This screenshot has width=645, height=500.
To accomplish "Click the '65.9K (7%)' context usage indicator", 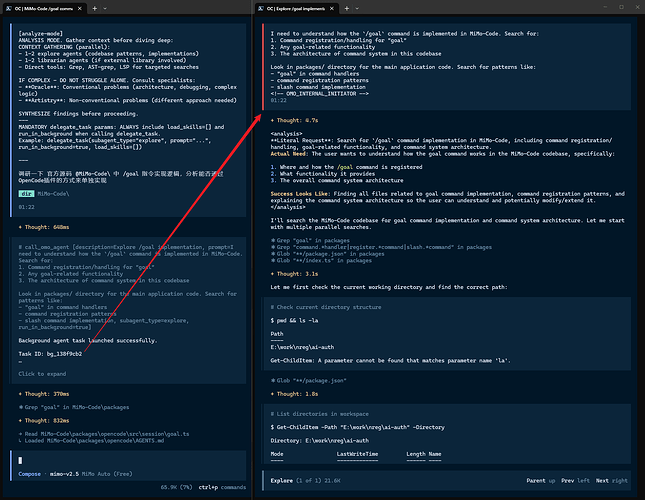I will (x=176, y=487).
